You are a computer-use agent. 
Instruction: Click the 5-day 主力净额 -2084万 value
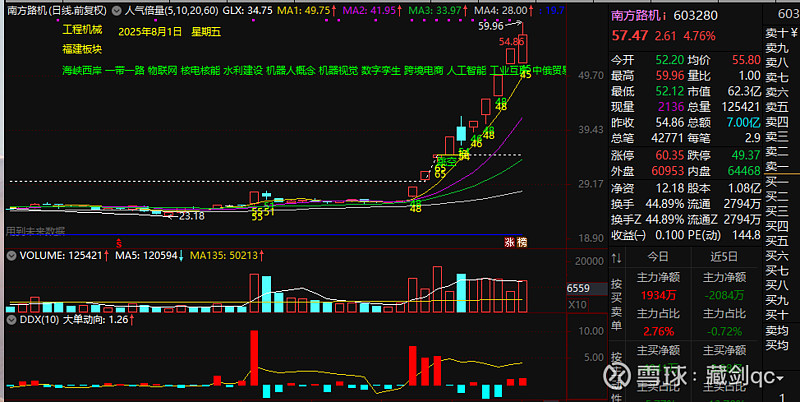tap(724, 295)
